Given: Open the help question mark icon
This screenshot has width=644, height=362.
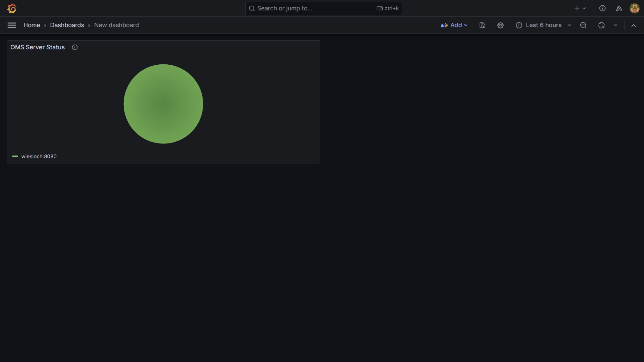Looking at the screenshot, I should click(x=602, y=8).
